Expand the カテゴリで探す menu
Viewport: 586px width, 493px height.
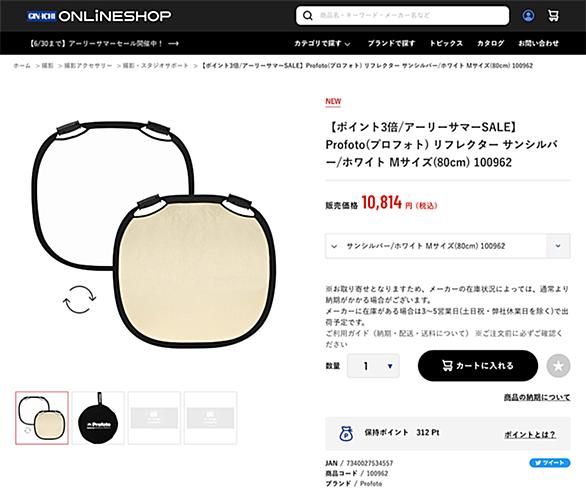click(322, 43)
